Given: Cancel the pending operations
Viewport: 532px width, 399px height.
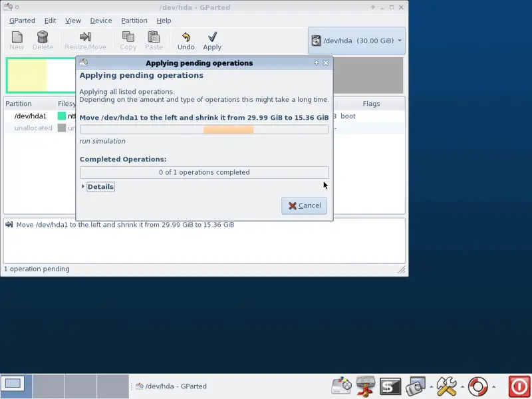Looking at the screenshot, I should click(x=304, y=205).
